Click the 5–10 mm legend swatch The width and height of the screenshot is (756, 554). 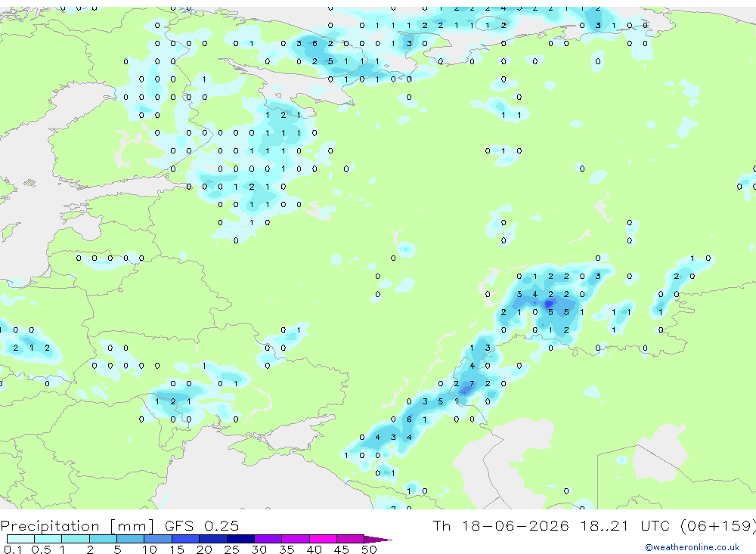point(131,539)
